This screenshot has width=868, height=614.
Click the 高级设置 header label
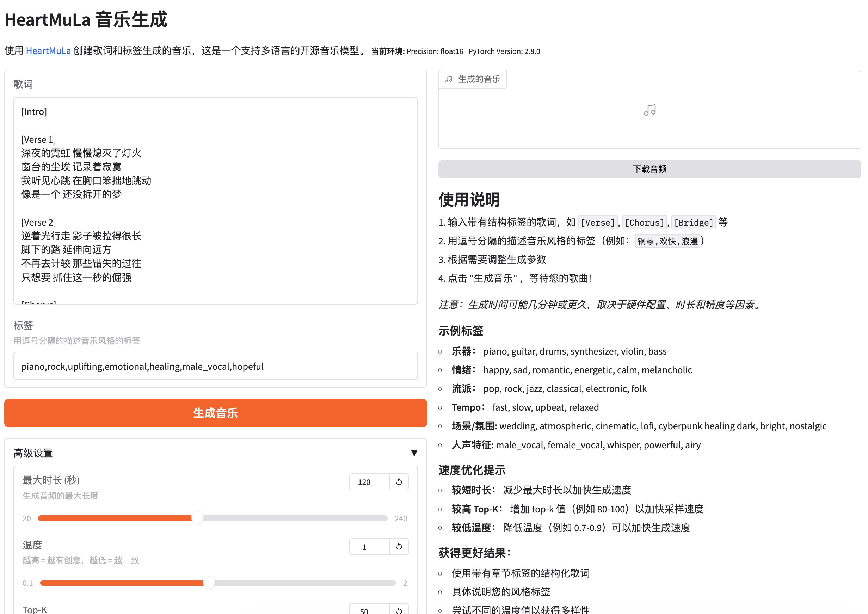click(33, 453)
